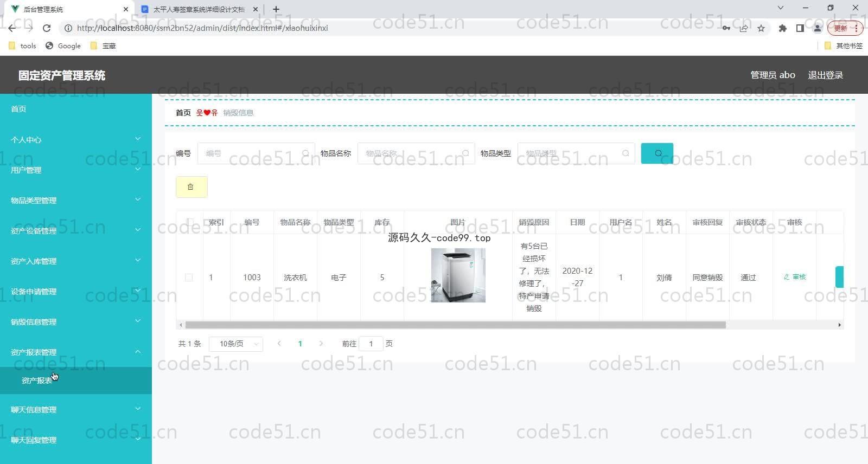
Task: Expand the 资产设备管理 menu
Action: click(x=76, y=231)
